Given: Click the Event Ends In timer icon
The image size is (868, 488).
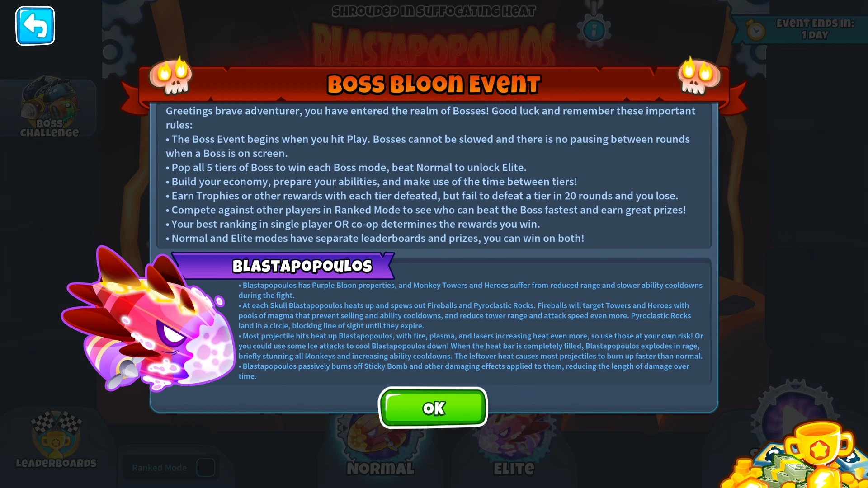Looking at the screenshot, I should pos(755,31).
